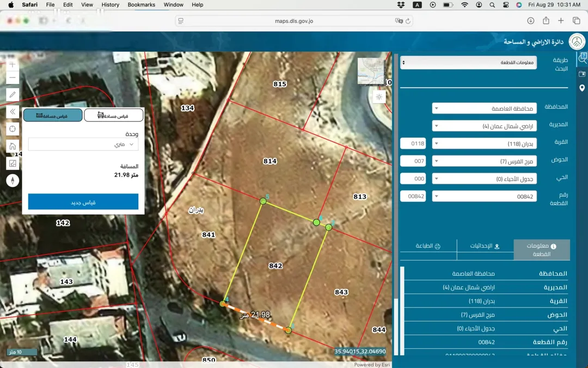The height and width of the screenshot is (368, 588).
Task: Click the village code field 0118
Action: (x=413, y=143)
